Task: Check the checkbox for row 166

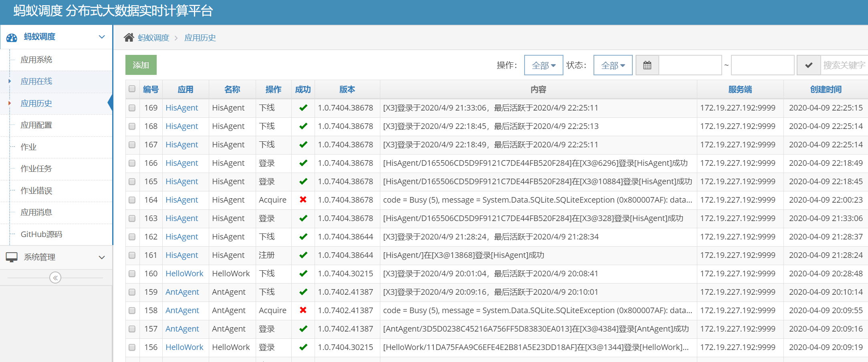Action: (132, 163)
